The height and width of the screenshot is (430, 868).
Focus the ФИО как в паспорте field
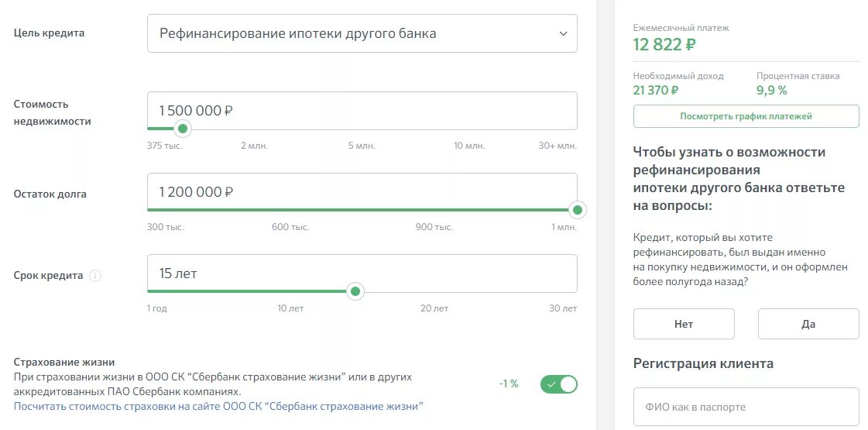click(746, 407)
